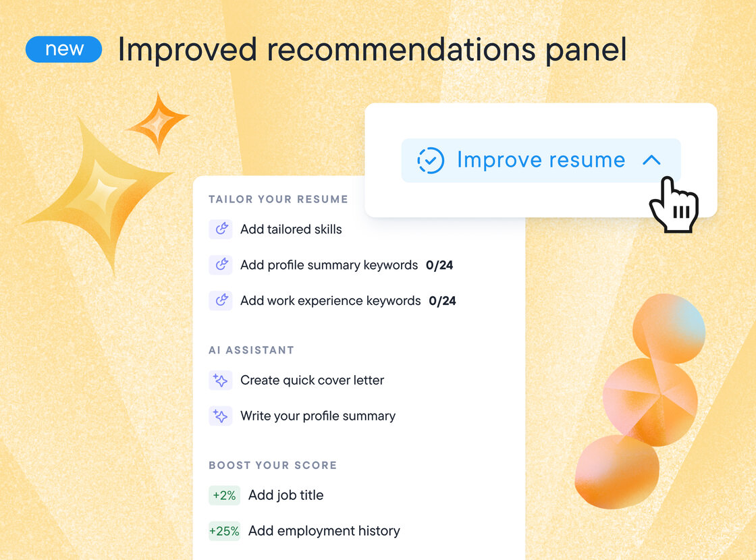Open the Boost Your Score section
The width and height of the screenshot is (756, 560).
point(273,466)
